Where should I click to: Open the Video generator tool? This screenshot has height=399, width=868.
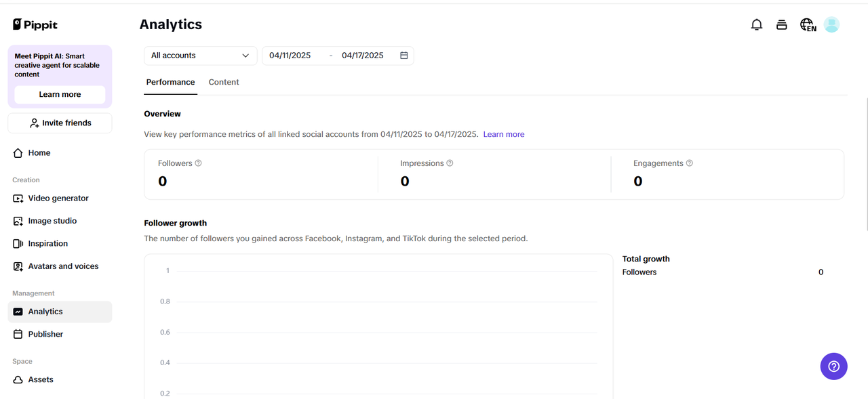[58, 198]
